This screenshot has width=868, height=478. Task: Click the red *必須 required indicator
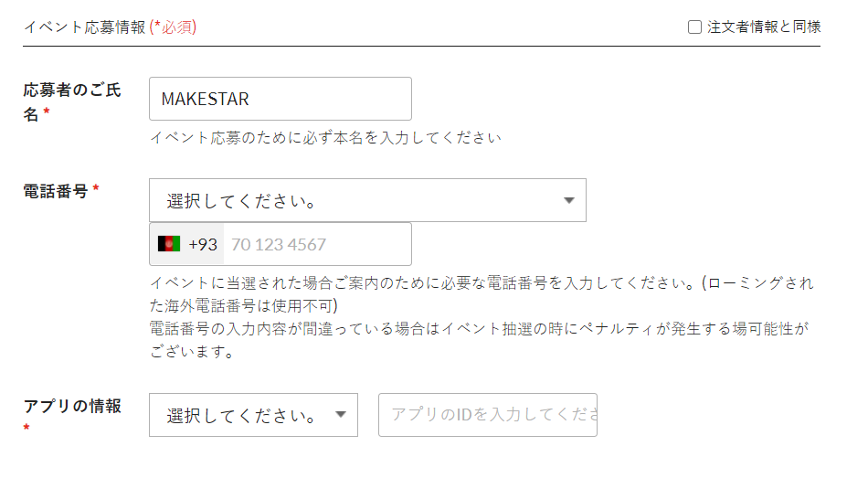tap(174, 27)
